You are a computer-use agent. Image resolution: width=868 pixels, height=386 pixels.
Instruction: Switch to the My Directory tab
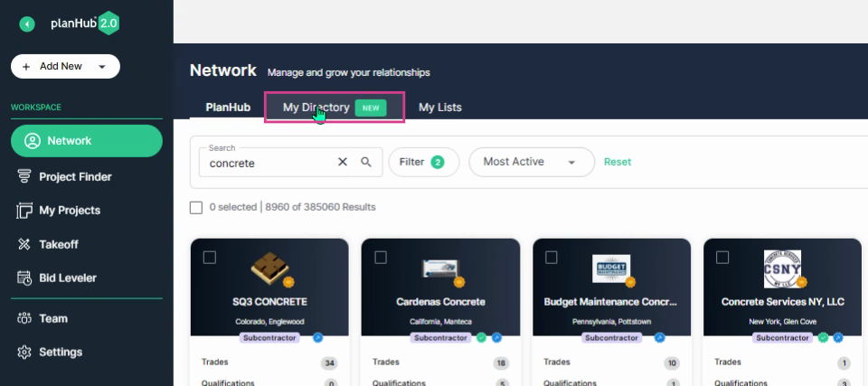click(x=335, y=108)
